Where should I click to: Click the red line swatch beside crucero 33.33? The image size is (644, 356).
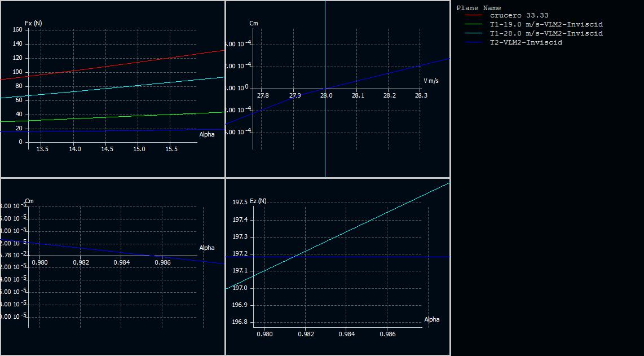(x=473, y=16)
